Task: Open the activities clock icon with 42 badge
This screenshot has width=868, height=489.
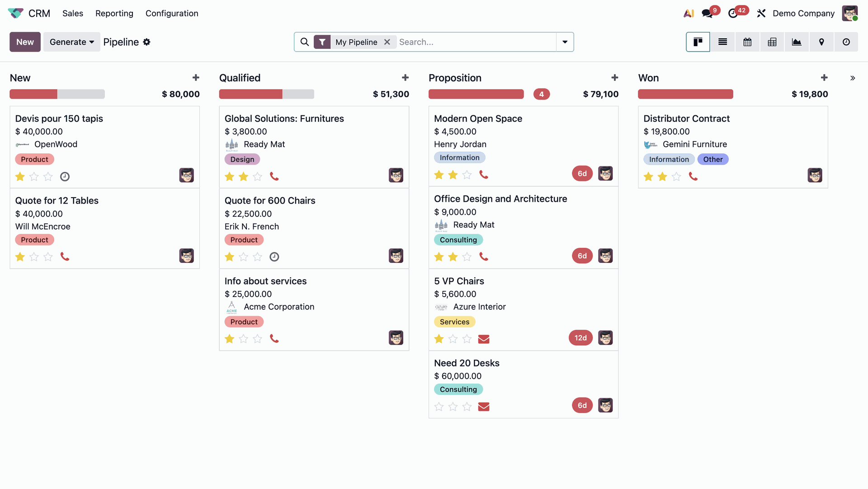Action: pos(733,14)
